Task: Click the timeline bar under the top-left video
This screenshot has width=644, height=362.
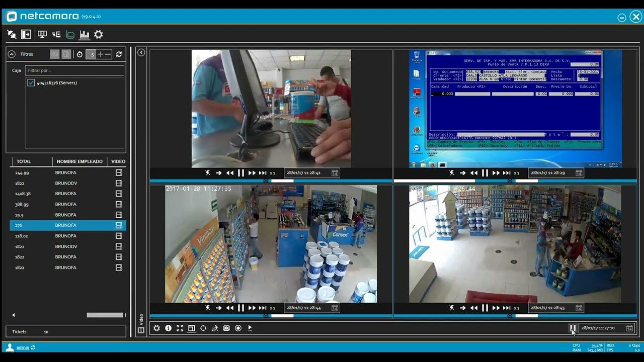Action: point(271,181)
